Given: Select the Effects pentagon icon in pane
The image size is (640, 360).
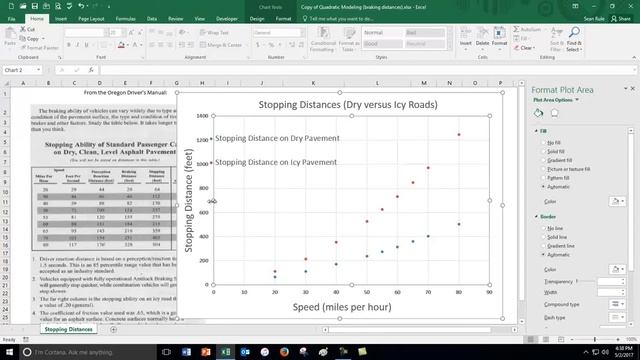Looking at the screenshot, I should (x=554, y=113).
